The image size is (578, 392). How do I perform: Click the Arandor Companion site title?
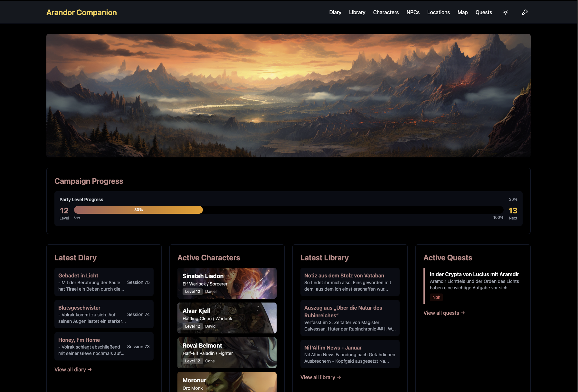point(81,12)
